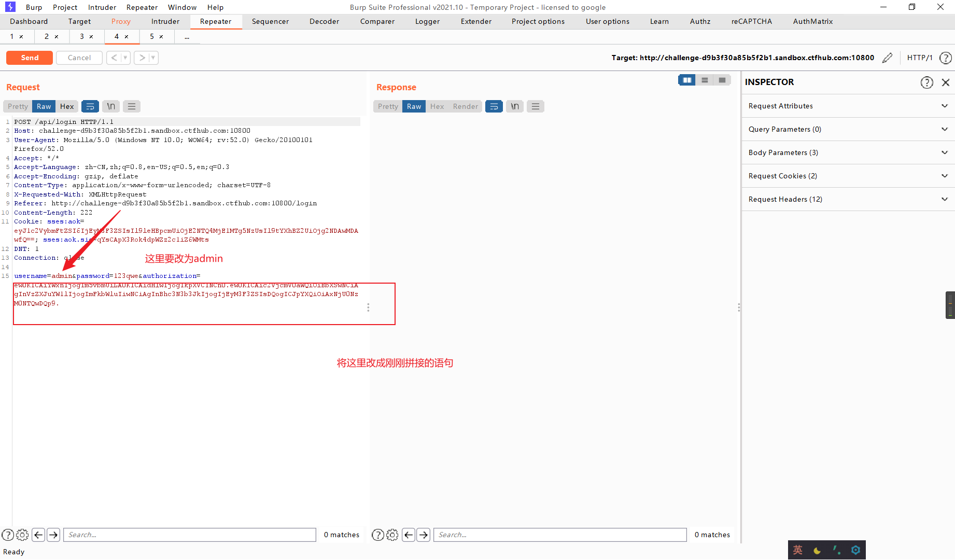955x560 pixels.
Task: Click the Response search field
Action: pyautogui.click(x=560, y=535)
